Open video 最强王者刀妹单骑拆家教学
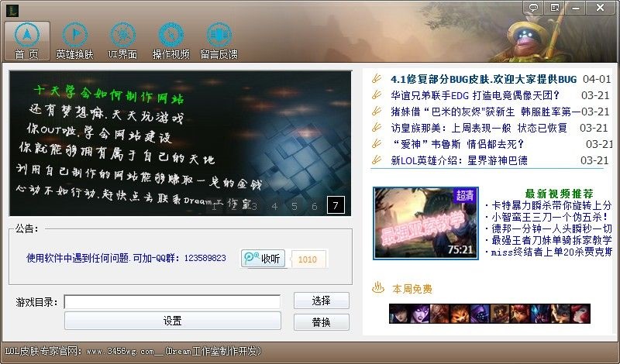620x364 pixels. tap(551, 240)
